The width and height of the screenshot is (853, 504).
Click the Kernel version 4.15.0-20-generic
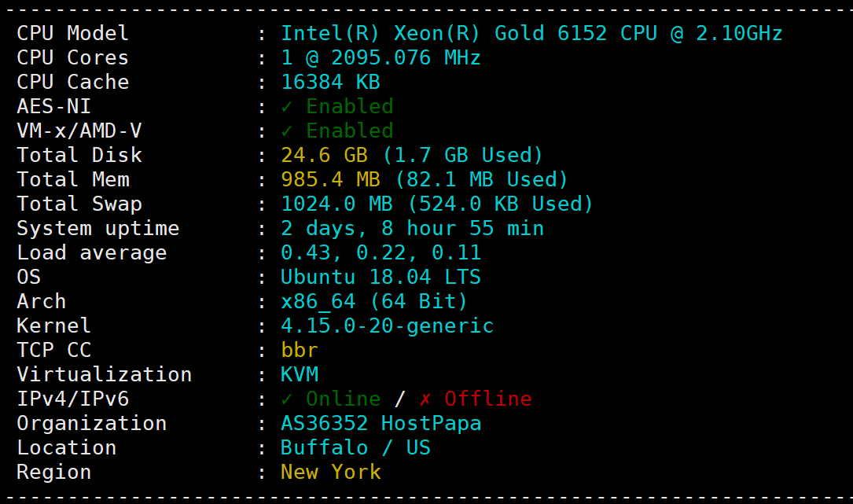pyautogui.click(x=387, y=326)
